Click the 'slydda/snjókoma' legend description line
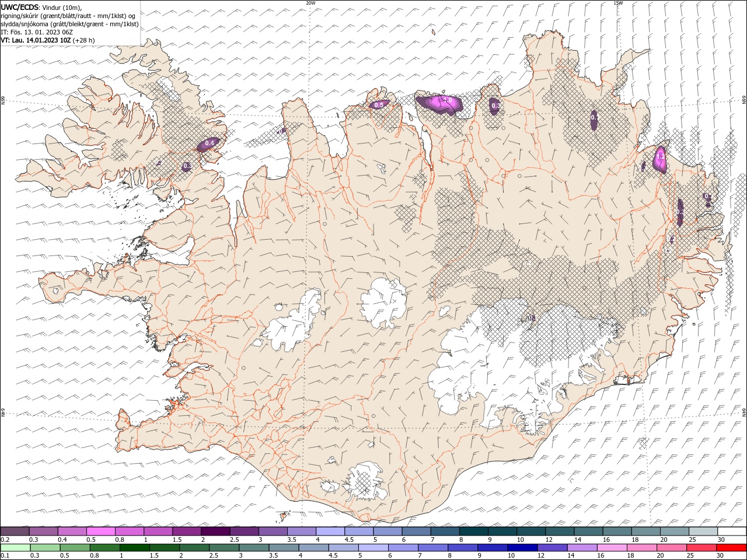Image resolution: width=747 pixels, height=560 pixels. click(70, 24)
